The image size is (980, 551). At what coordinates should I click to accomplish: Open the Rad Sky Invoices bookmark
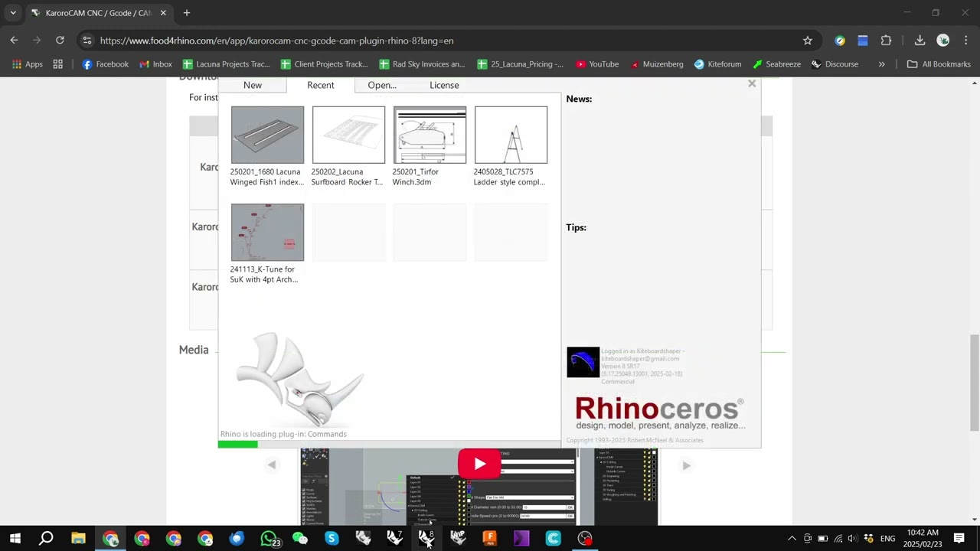pyautogui.click(x=423, y=64)
